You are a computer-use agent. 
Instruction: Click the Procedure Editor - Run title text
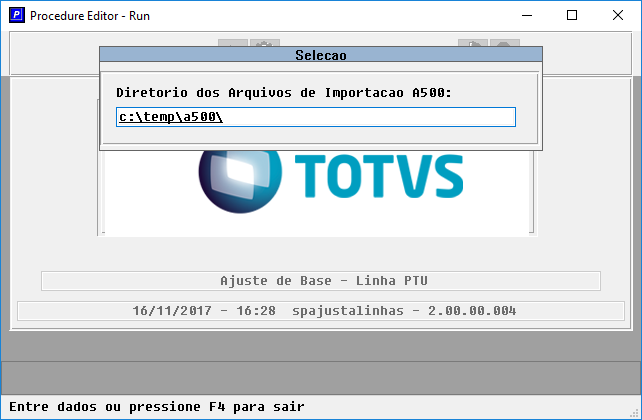90,16
